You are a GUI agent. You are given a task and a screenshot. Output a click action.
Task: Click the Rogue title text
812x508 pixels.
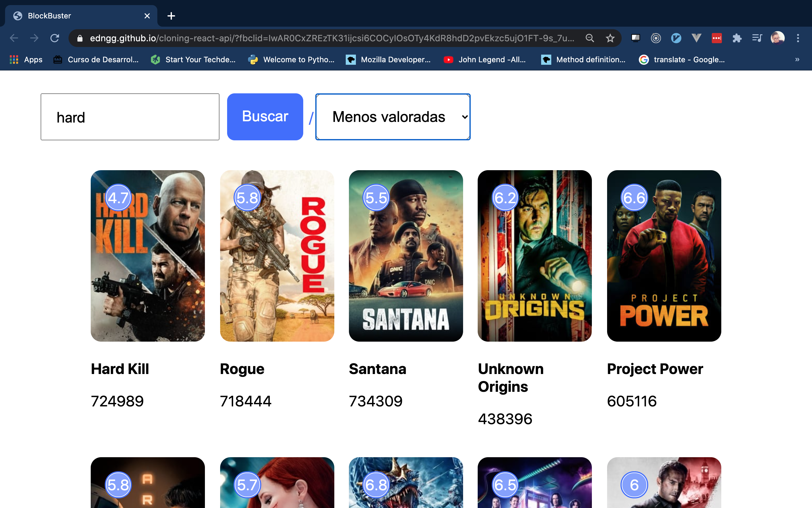click(242, 369)
